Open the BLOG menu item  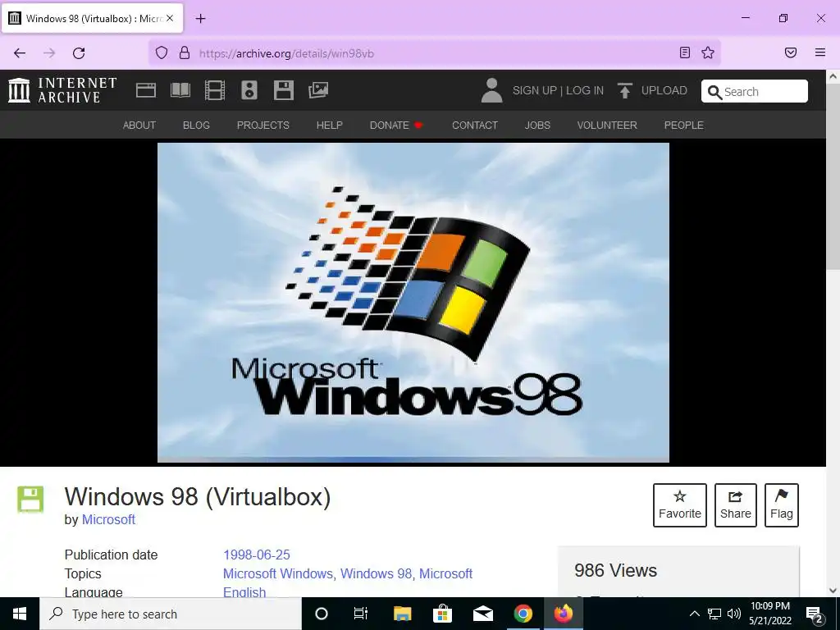click(x=196, y=126)
